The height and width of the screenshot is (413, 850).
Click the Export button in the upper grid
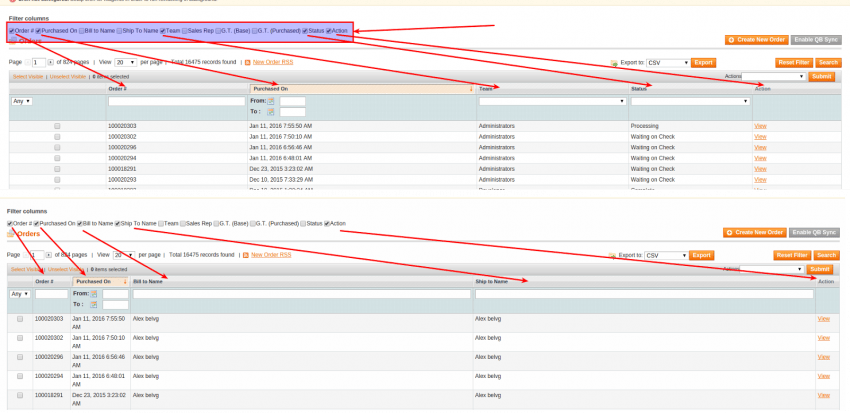704,63
